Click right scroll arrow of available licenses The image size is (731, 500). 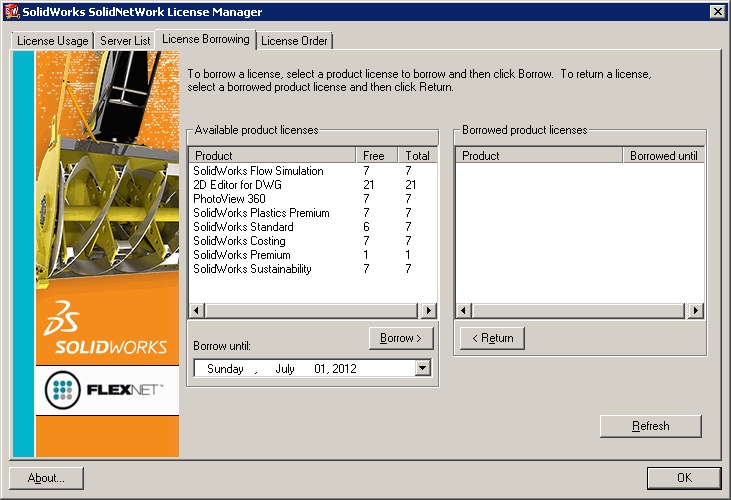pyautogui.click(x=428, y=310)
